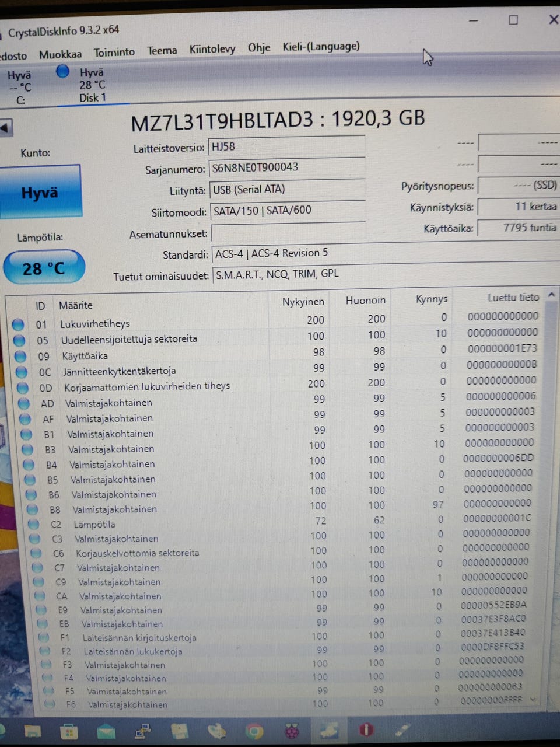Click the raw value 000000001E73
Screen dimensions: 560x747
(502, 348)
